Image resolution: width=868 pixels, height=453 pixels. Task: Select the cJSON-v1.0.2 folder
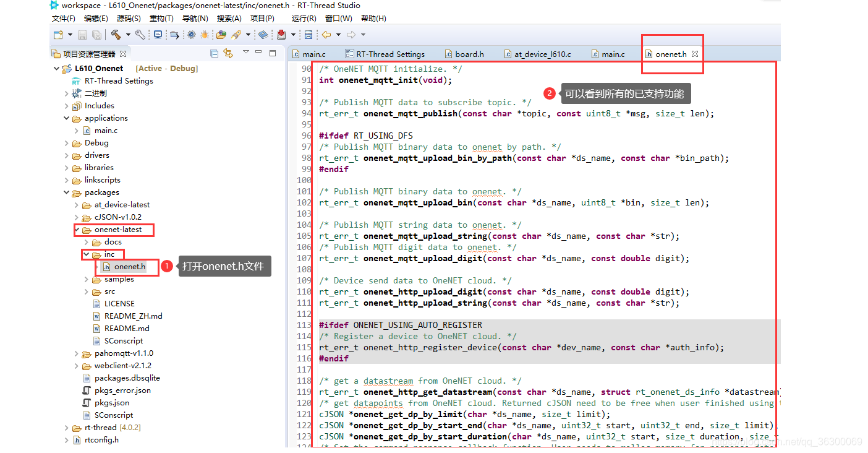(112, 217)
